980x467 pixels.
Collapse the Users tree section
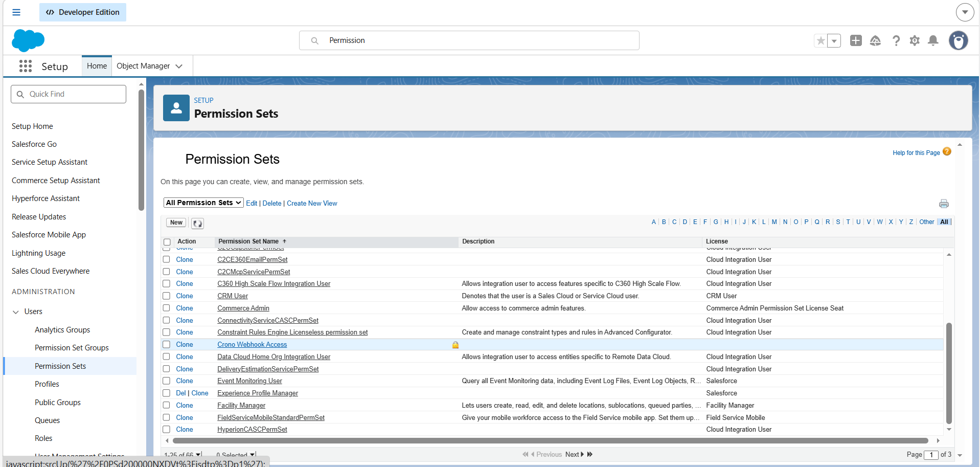click(x=16, y=312)
